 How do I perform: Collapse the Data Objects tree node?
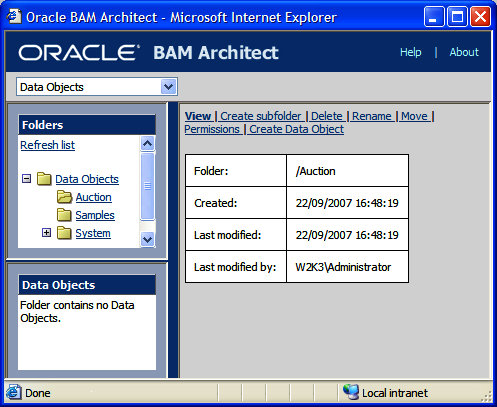[26, 179]
